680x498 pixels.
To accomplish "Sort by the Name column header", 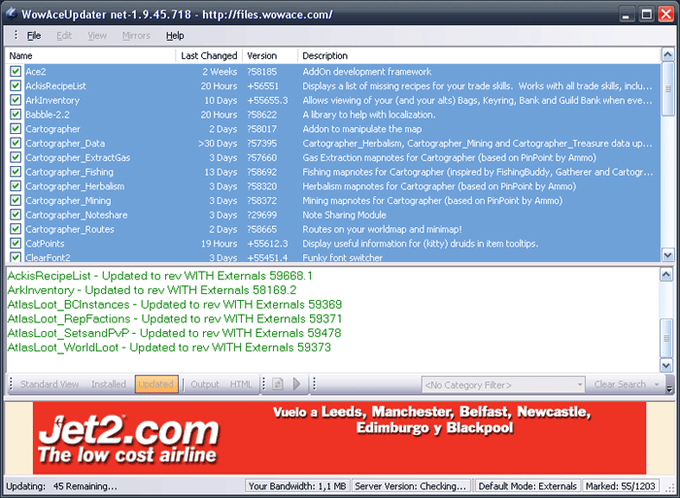I will pyautogui.click(x=90, y=56).
